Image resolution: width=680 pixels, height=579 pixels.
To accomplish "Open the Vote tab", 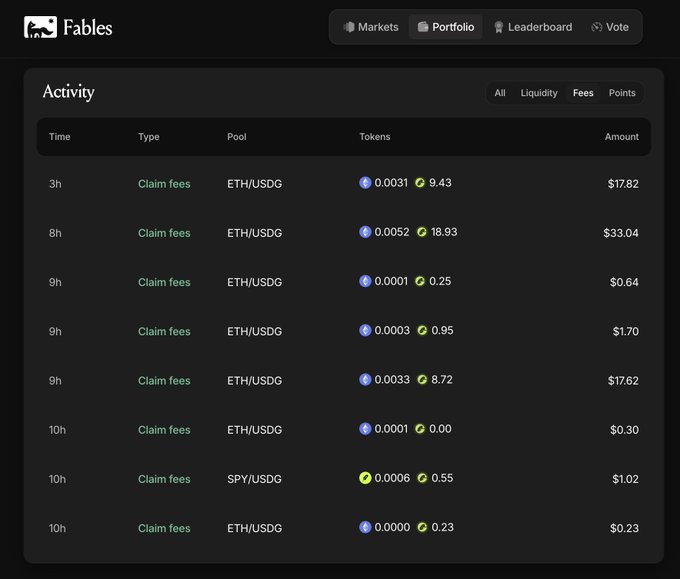I will pyautogui.click(x=610, y=27).
